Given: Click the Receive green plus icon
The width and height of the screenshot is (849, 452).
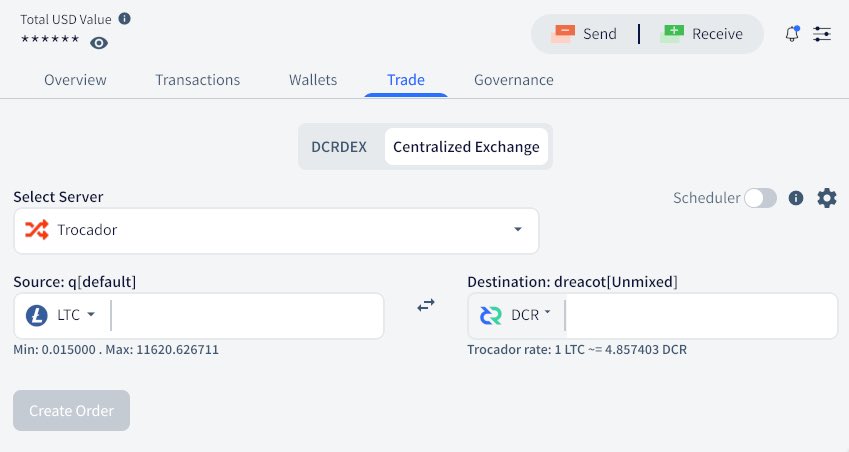Looking at the screenshot, I should point(672,33).
